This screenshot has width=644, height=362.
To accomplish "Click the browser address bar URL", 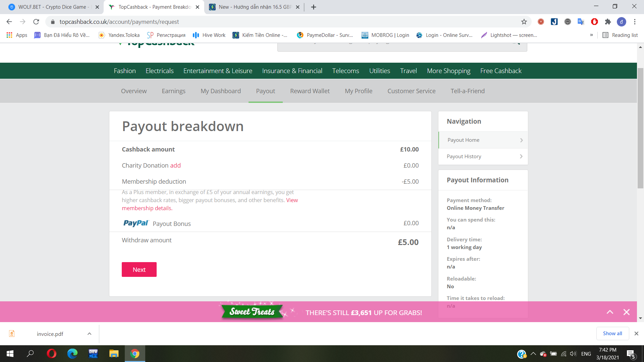I will pos(119,22).
